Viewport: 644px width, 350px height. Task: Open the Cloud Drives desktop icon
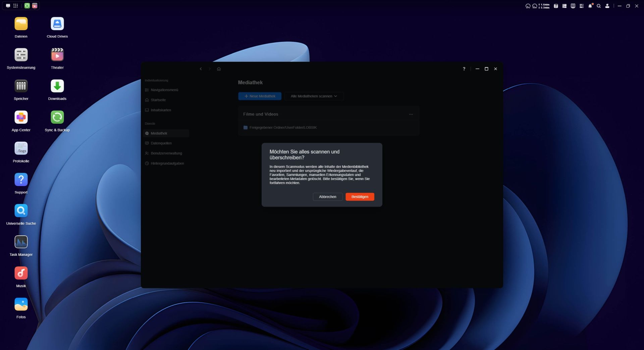(57, 24)
